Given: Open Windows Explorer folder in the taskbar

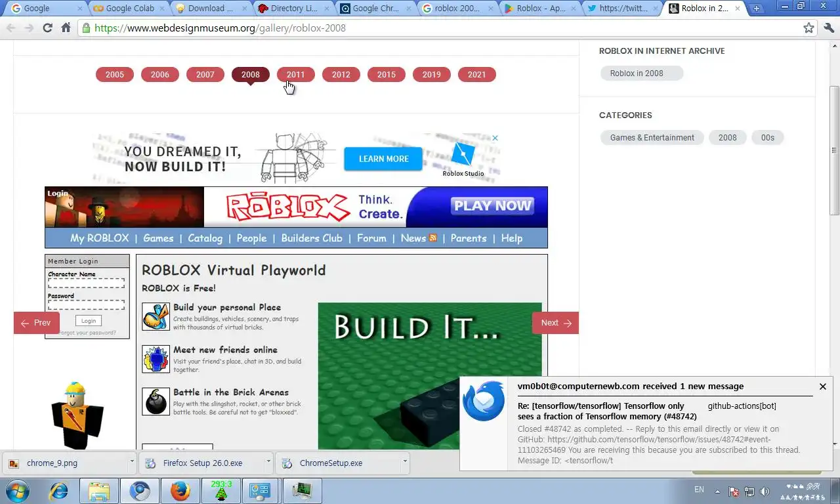Looking at the screenshot, I should (x=99, y=491).
